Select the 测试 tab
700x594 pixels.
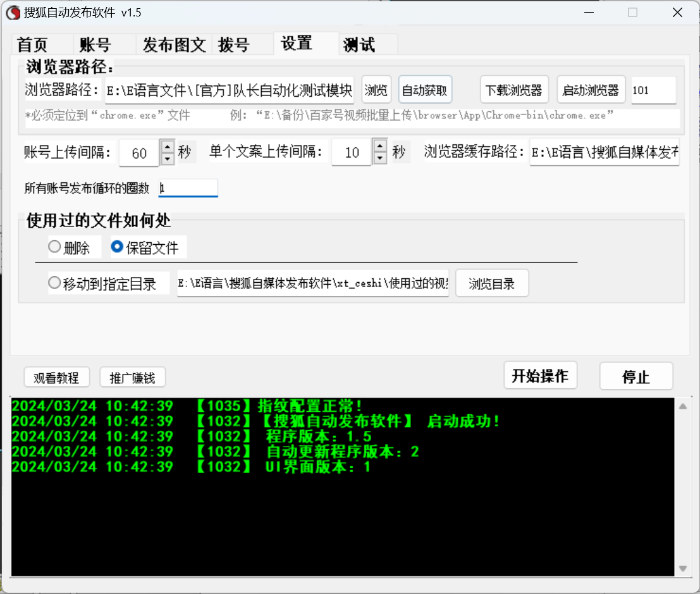[x=359, y=45]
